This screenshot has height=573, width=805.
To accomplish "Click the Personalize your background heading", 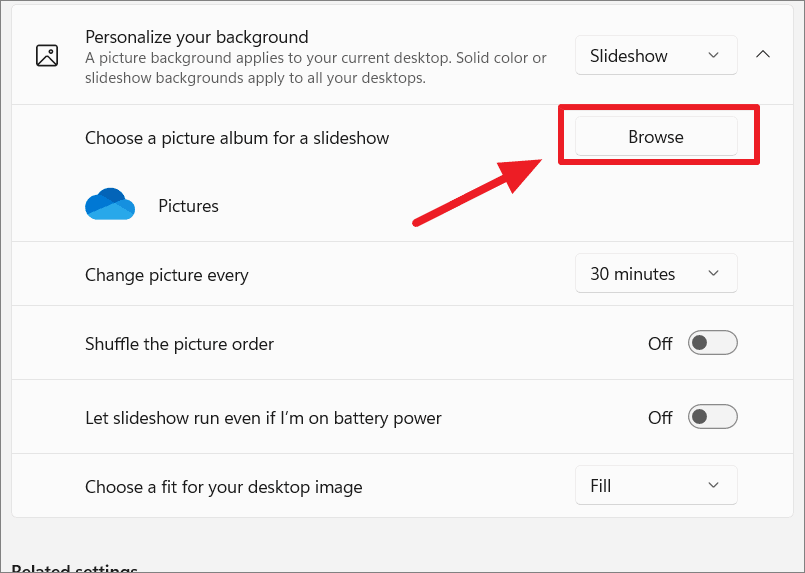I will [197, 37].
